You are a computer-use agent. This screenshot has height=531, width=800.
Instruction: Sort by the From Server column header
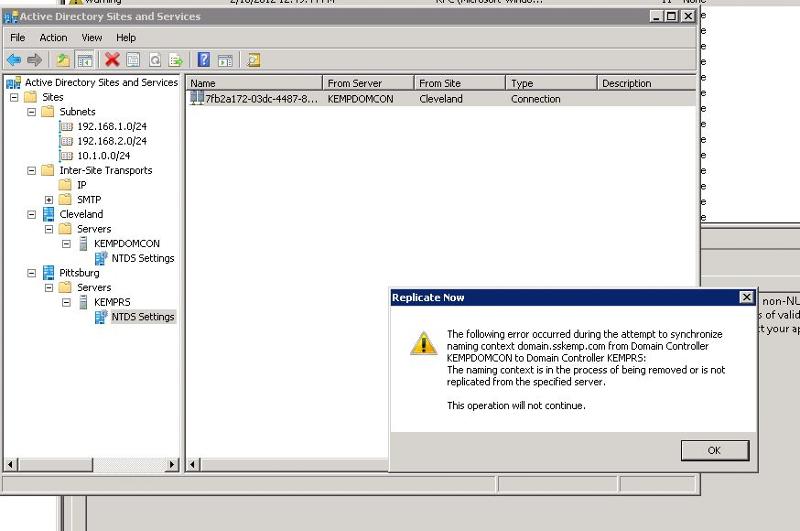pyautogui.click(x=368, y=83)
